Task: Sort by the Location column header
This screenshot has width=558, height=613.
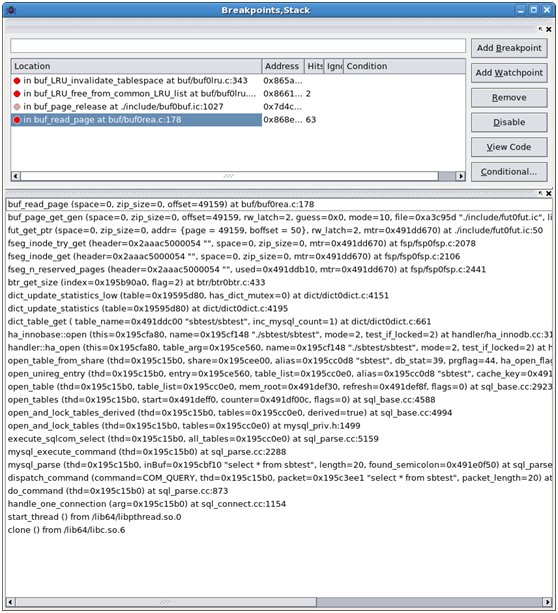Action: [x=136, y=66]
